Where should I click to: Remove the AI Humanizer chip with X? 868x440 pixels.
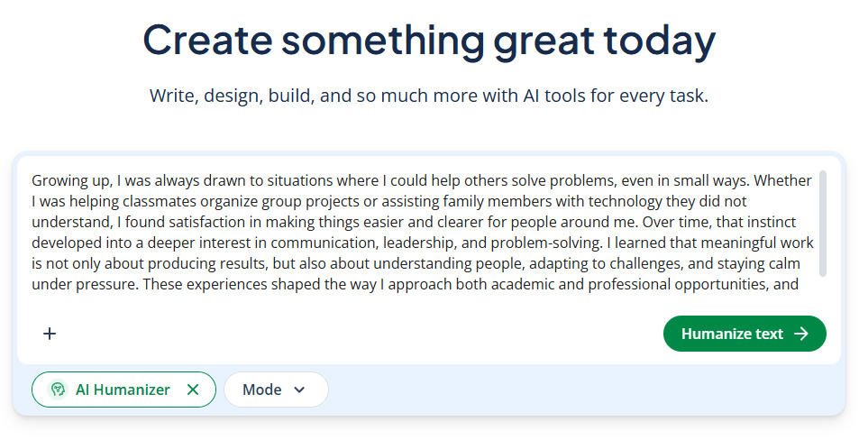[192, 390]
